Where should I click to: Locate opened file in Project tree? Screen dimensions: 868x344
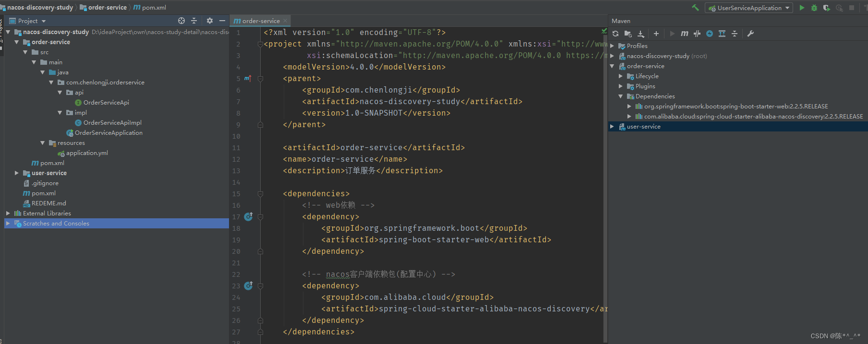click(181, 21)
